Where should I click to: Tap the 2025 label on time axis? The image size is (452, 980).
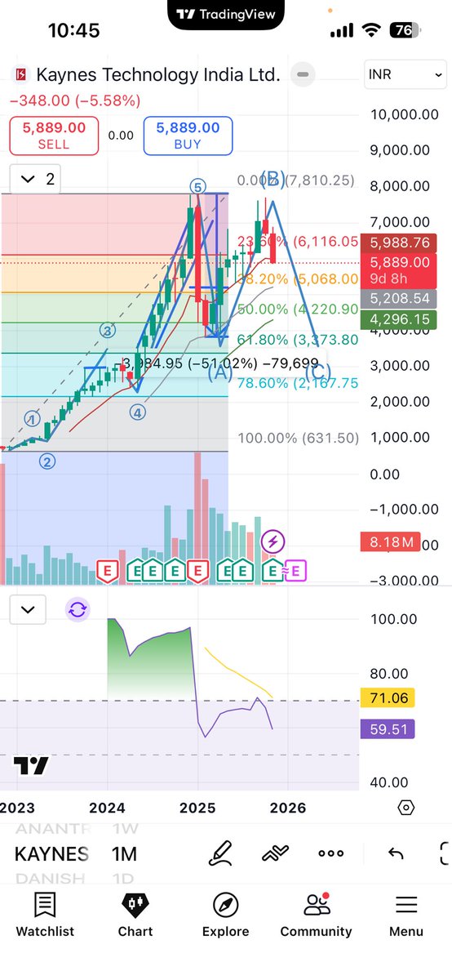[x=197, y=808]
